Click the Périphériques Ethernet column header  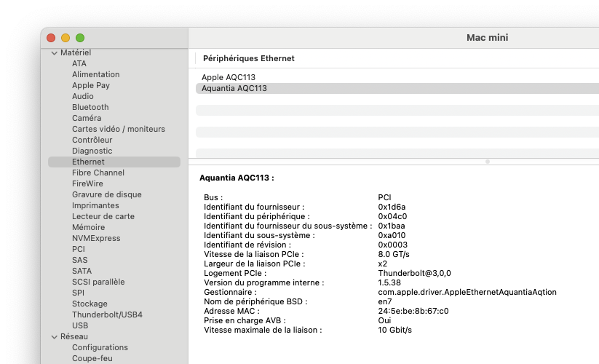(248, 58)
